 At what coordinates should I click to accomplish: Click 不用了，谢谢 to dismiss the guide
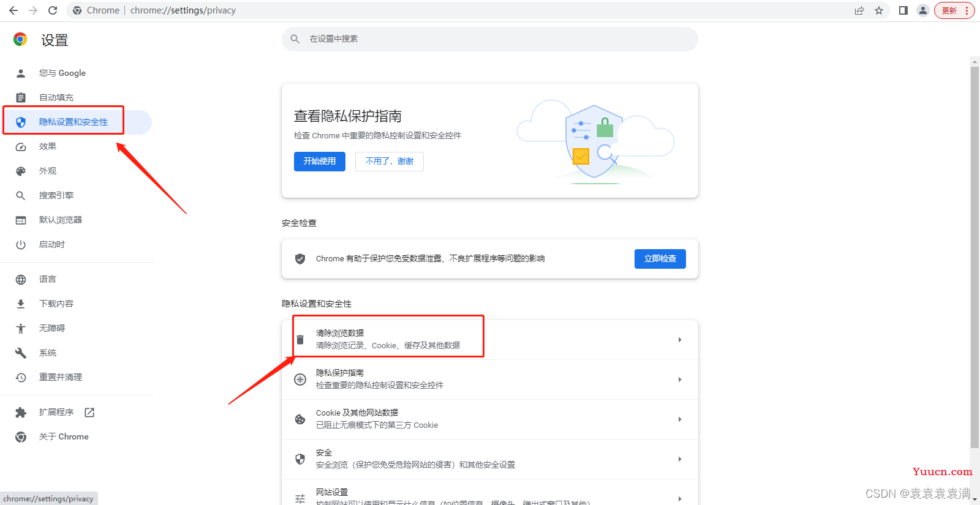[x=390, y=161]
